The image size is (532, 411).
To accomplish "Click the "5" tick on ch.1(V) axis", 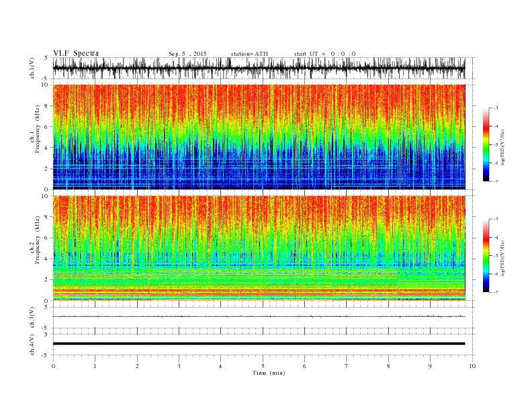I will [46, 58].
